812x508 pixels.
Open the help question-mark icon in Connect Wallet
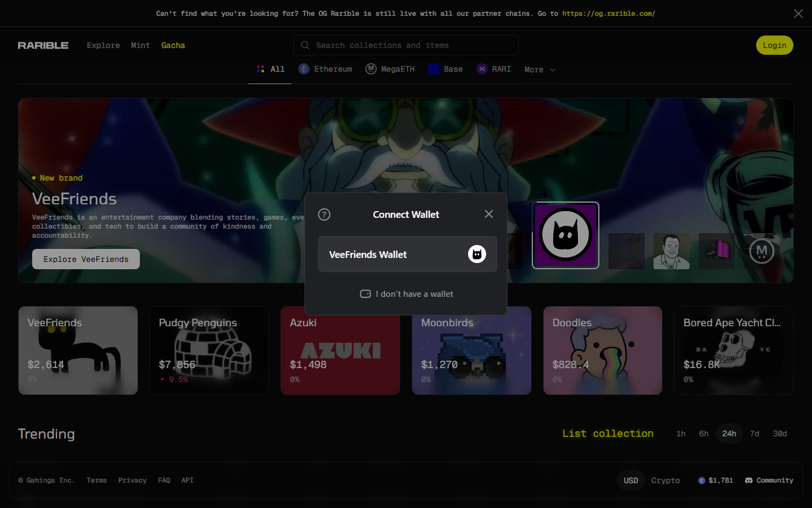click(324, 214)
